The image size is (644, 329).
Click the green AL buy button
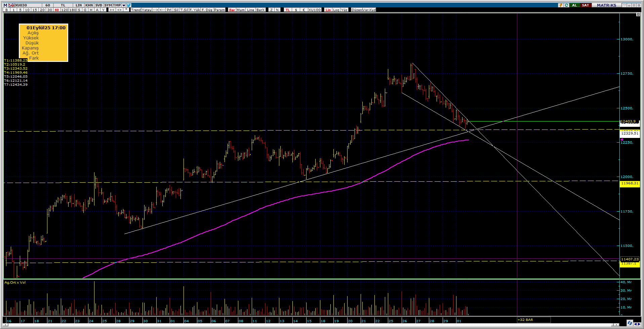click(574, 5)
